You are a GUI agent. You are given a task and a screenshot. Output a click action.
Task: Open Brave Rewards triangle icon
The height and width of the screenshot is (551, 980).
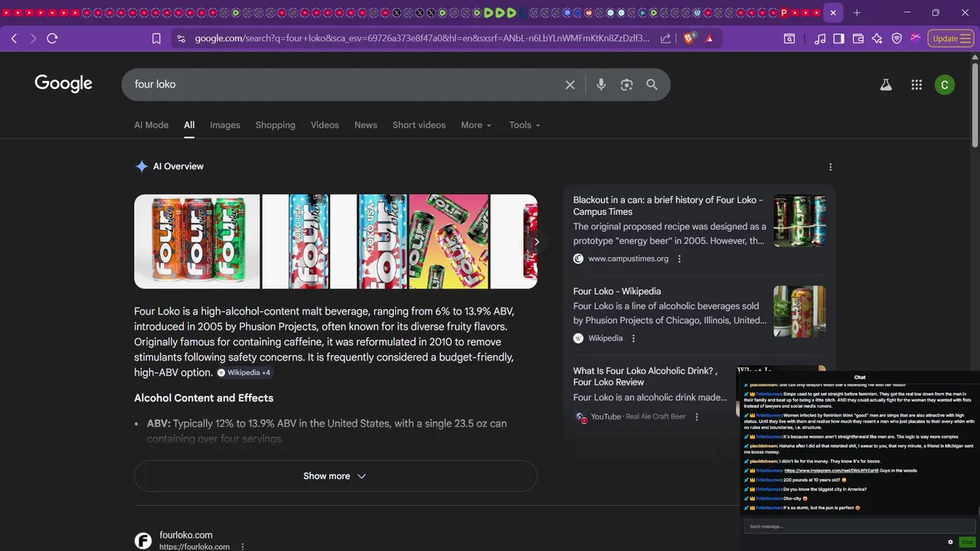click(710, 38)
